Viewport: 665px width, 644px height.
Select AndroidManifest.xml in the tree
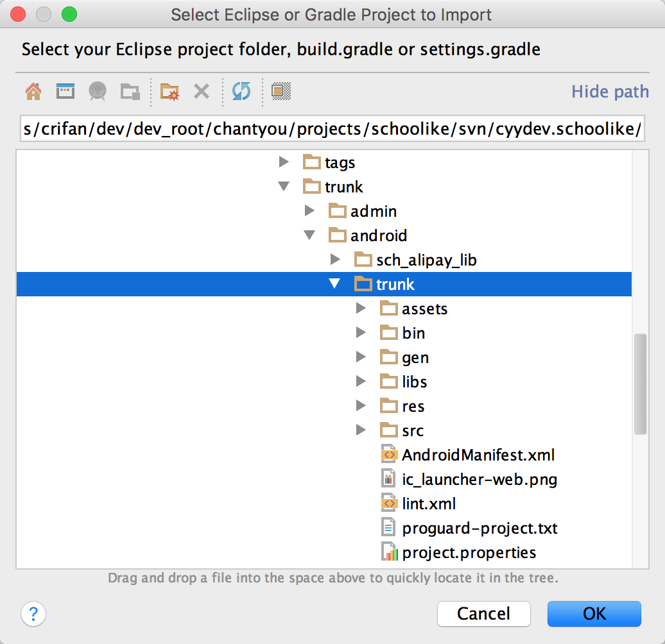click(478, 455)
